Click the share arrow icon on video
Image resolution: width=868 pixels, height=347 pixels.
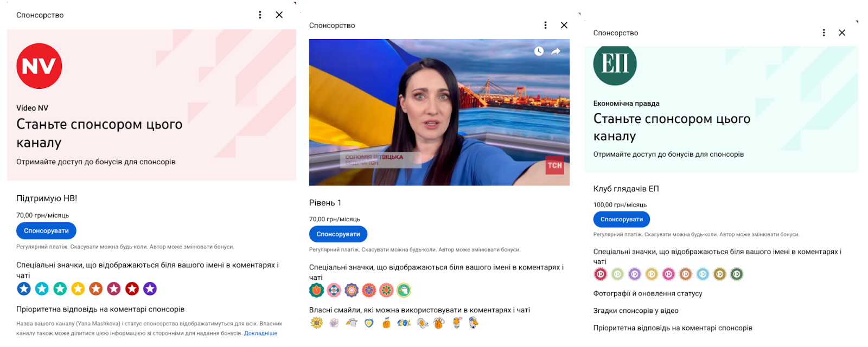tap(556, 52)
